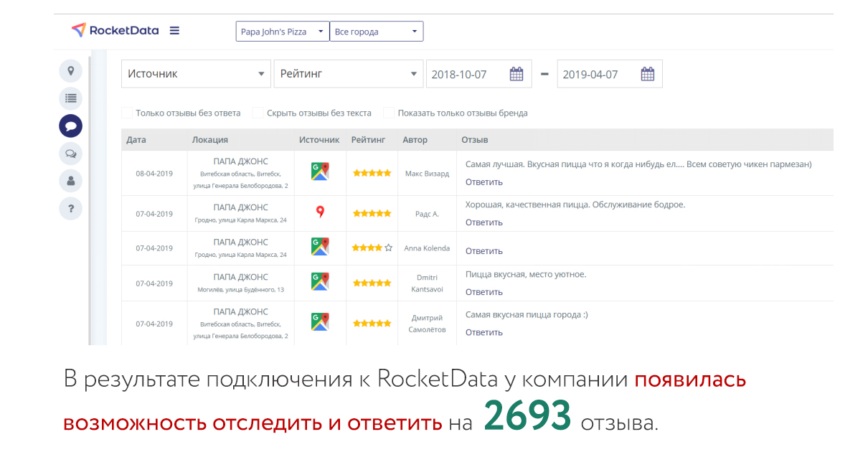The width and height of the screenshot is (868, 452).
Task: Click author name 'Anna Kolenda'
Action: [427, 248]
